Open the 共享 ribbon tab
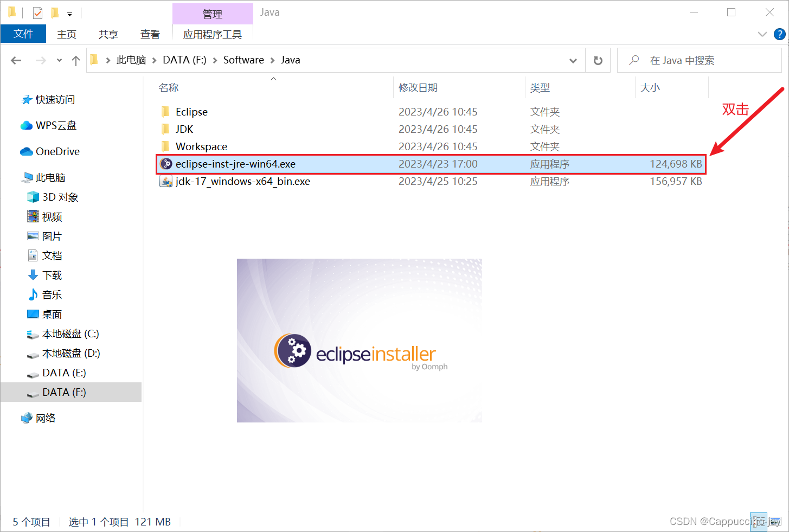 (x=108, y=34)
